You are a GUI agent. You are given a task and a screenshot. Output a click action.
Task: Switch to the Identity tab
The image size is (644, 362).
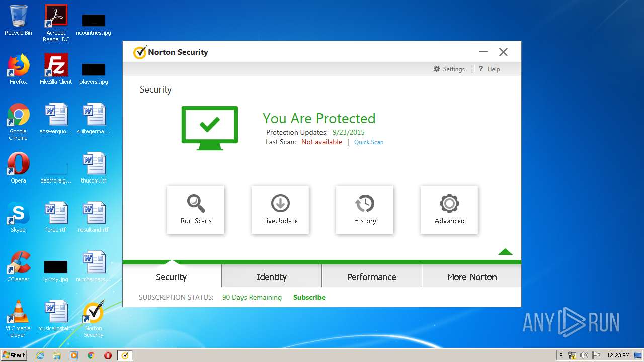[x=271, y=277]
